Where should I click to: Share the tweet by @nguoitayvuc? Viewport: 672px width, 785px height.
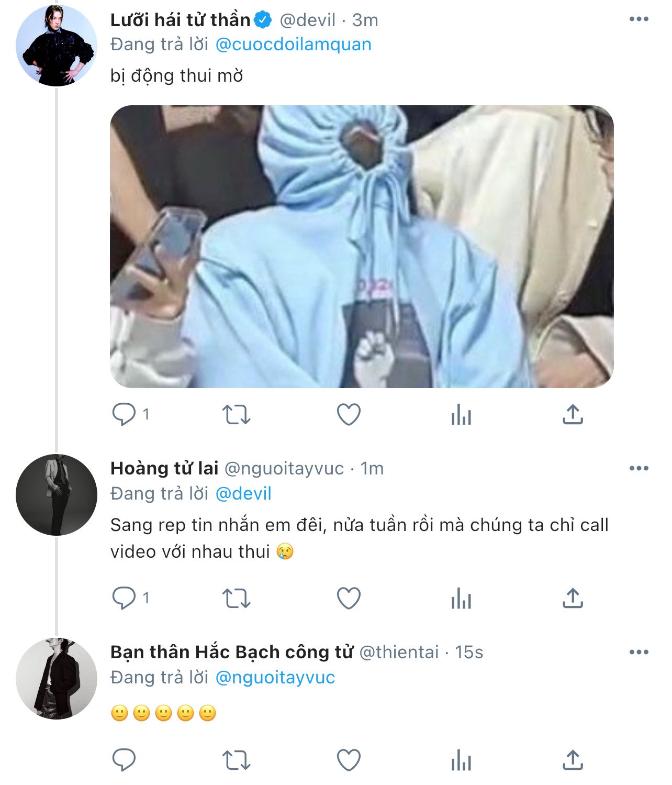[573, 598]
